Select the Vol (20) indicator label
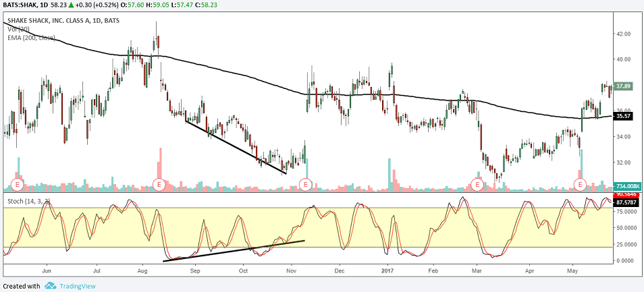 coord(17,28)
